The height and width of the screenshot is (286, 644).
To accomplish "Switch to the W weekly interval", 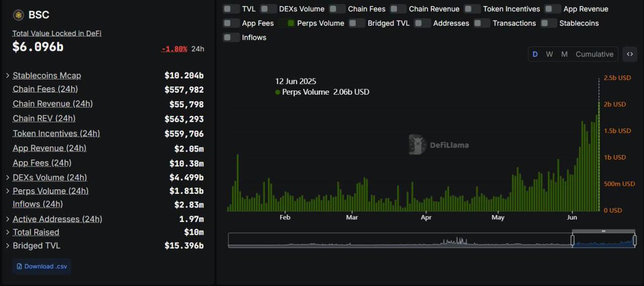I will pos(550,54).
